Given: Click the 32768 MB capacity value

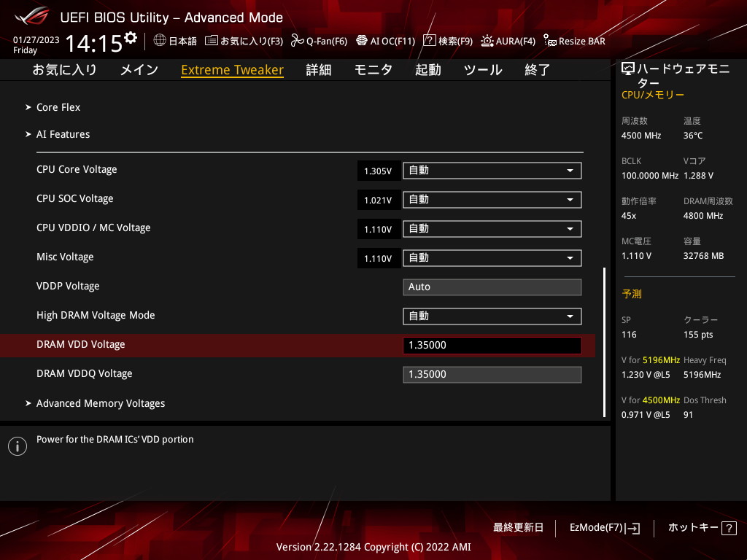Looking at the screenshot, I should pos(704,256).
